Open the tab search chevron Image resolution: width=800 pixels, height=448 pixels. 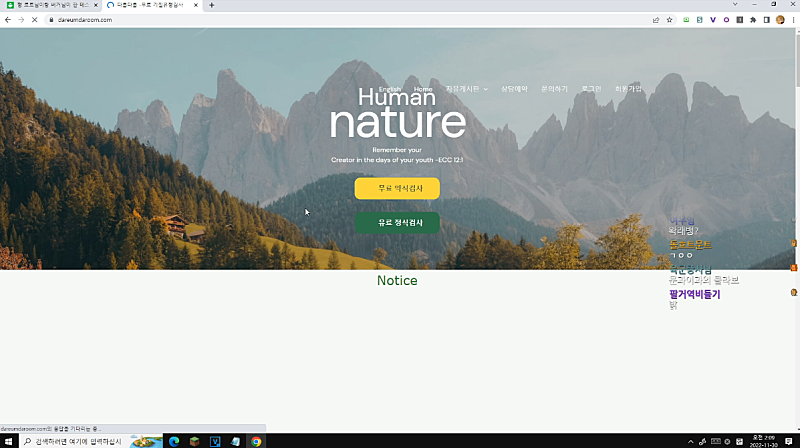735,5
